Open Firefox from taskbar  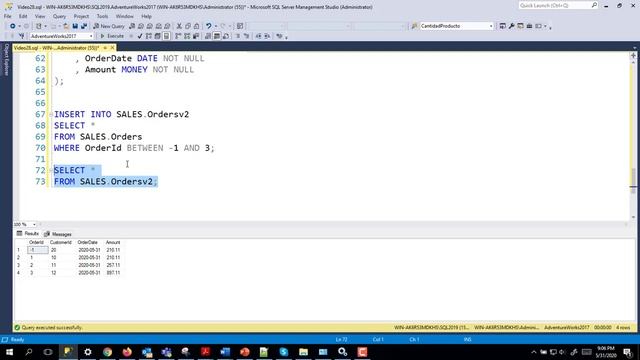click(127, 352)
